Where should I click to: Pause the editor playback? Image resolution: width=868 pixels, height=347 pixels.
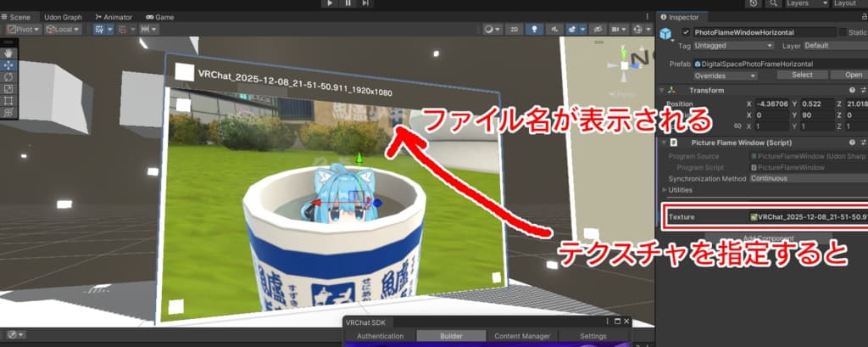click(x=348, y=3)
